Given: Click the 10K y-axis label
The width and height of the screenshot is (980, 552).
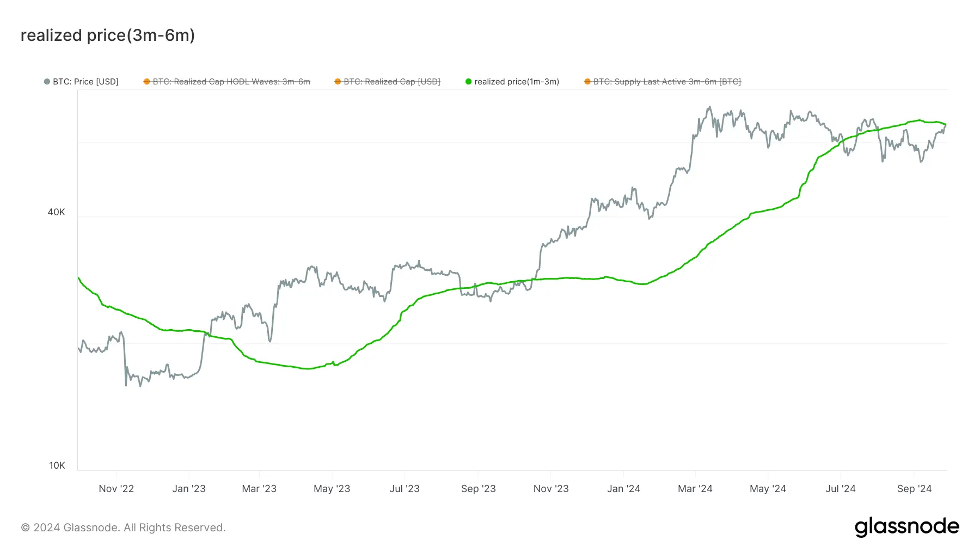Looking at the screenshot, I should point(57,465).
